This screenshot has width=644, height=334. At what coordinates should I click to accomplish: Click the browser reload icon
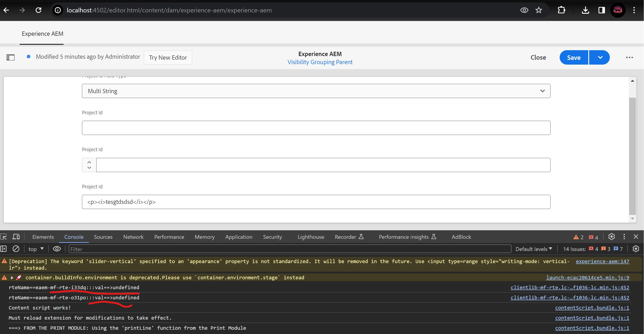38,10
